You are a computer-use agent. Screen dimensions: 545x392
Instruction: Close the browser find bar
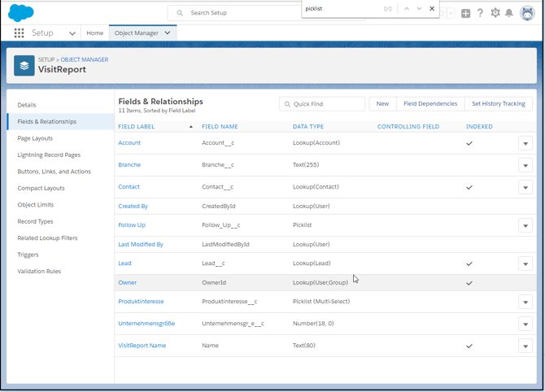coord(432,9)
